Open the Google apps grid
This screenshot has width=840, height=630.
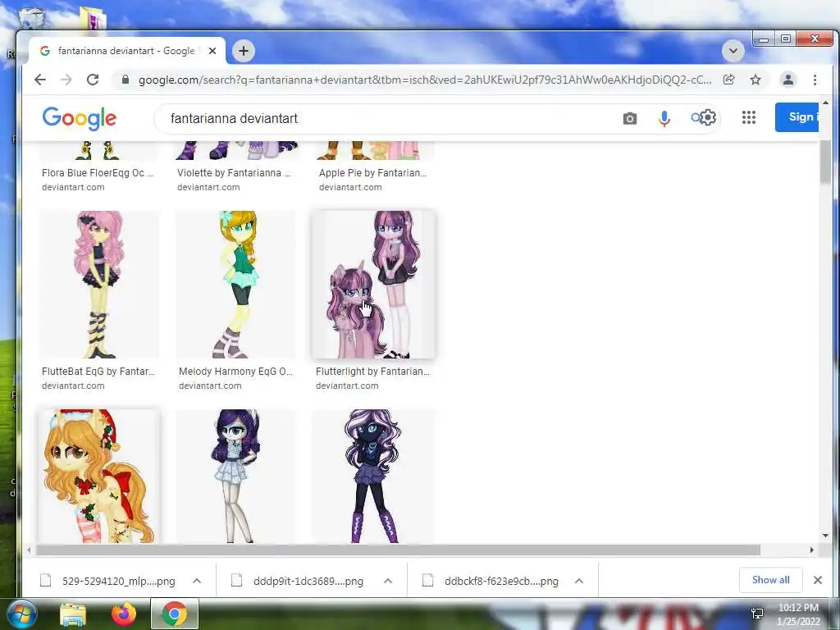[x=749, y=117]
